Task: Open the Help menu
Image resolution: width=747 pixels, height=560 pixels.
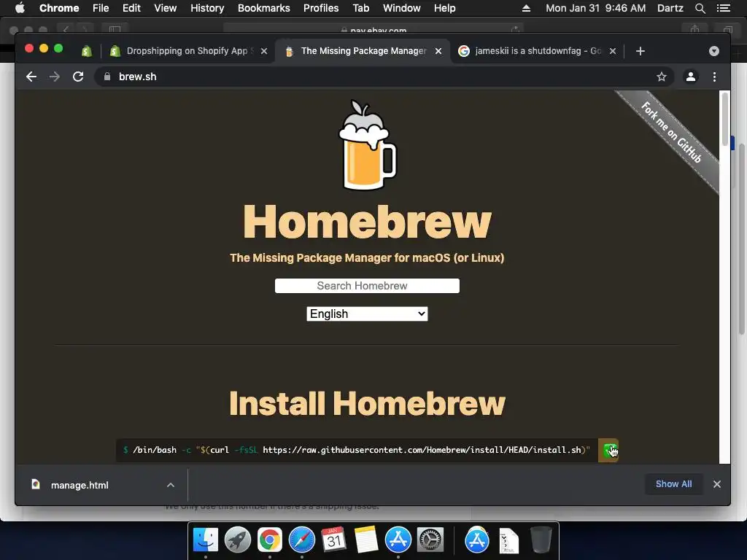Action: coord(444,8)
